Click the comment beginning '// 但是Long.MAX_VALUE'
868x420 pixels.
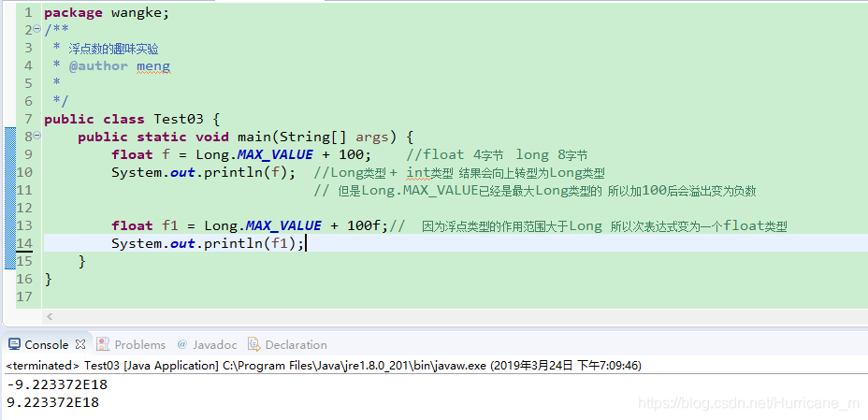[x=535, y=191]
